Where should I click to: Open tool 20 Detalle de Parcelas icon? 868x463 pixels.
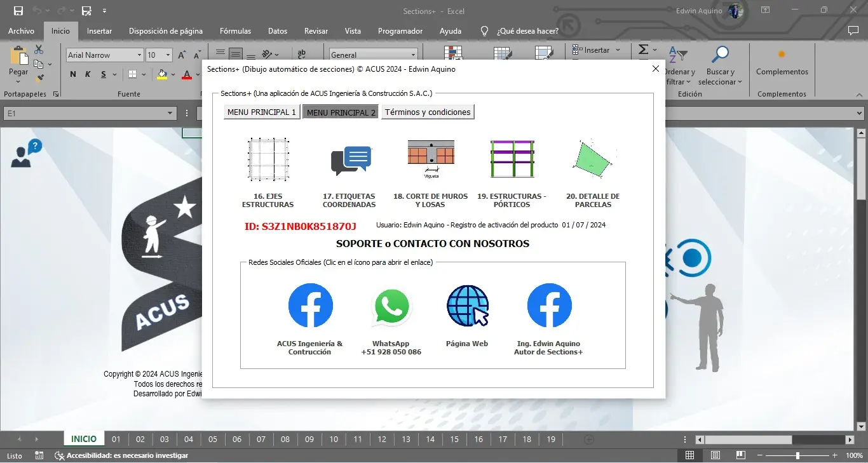(594, 159)
